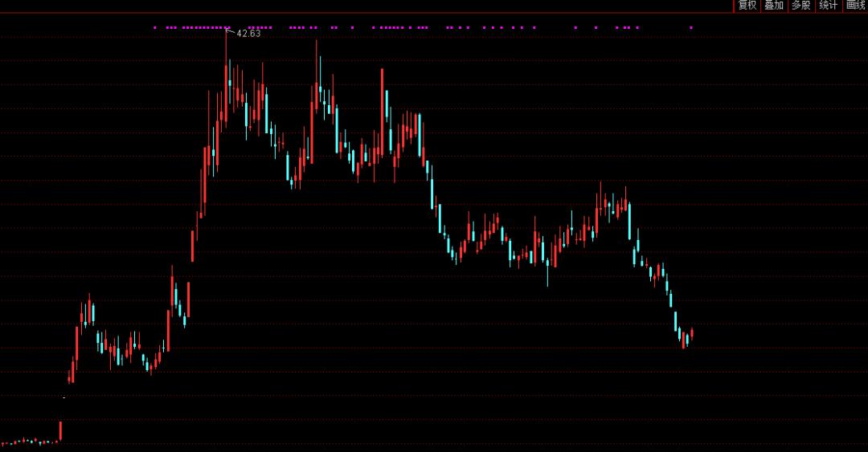Select the 多股 multi-stock view

click(x=800, y=6)
